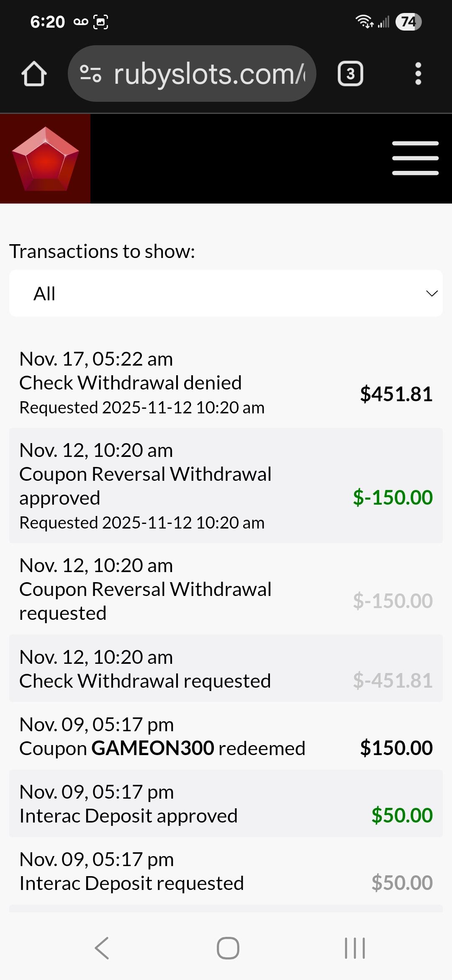The height and width of the screenshot is (980, 452).
Task: Open the site info icon in address bar
Action: click(x=90, y=74)
